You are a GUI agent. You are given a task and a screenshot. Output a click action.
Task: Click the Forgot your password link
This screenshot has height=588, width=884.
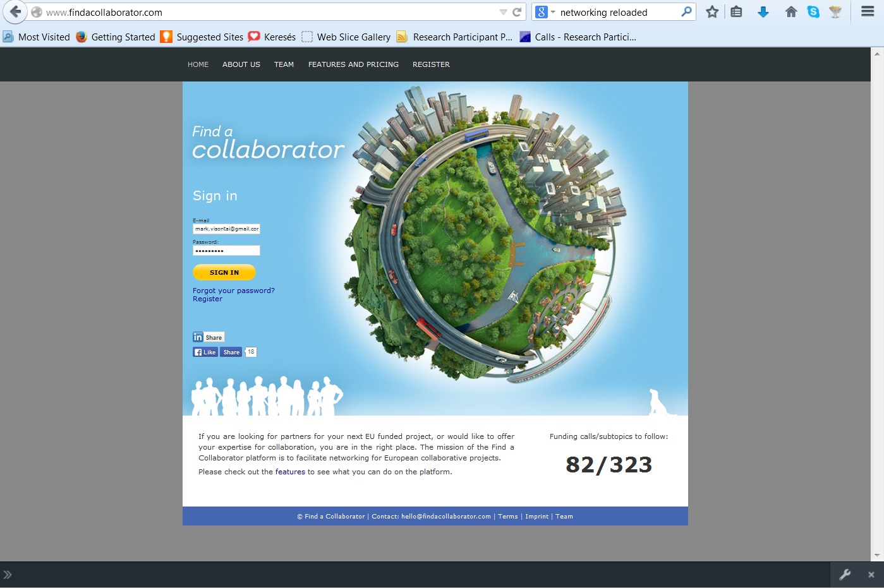click(233, 291)
